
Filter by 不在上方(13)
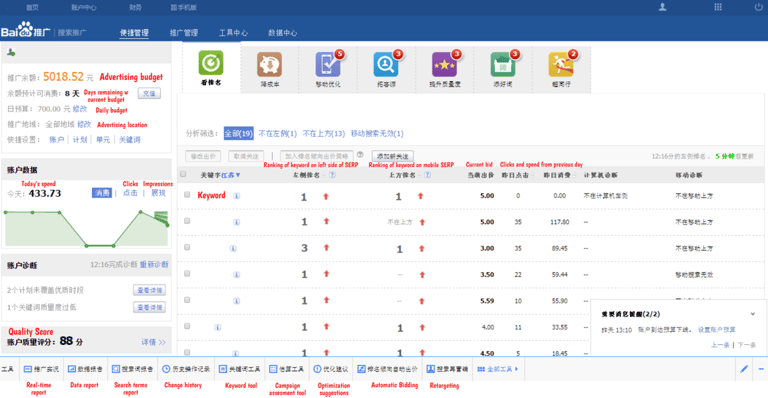(x=324, y=134)
